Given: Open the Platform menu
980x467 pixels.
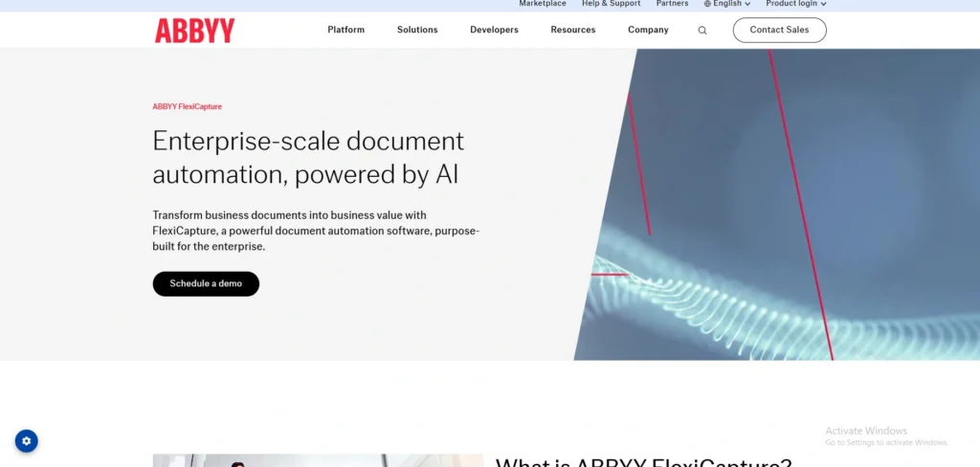Looking at the screenshot, I should (x=346, y=30).
